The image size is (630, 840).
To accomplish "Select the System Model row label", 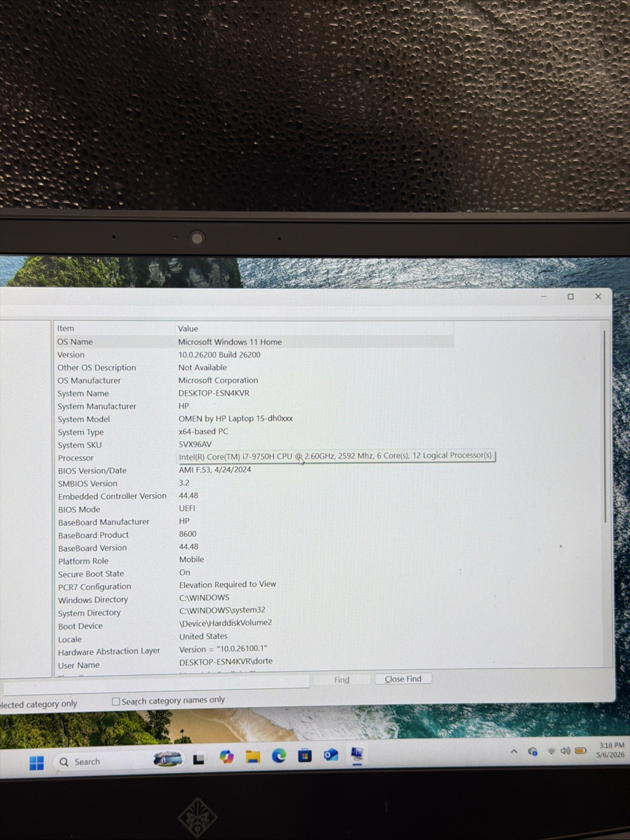I will click(x=84, y=419).
